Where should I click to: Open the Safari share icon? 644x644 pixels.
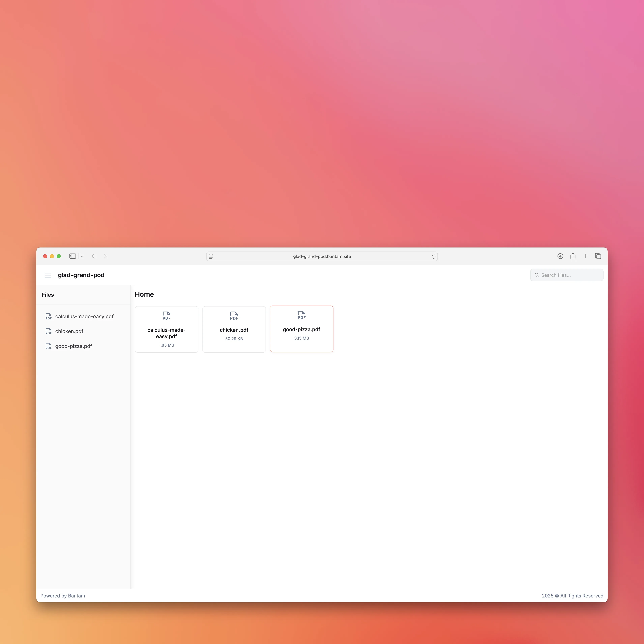pos(573,256)
